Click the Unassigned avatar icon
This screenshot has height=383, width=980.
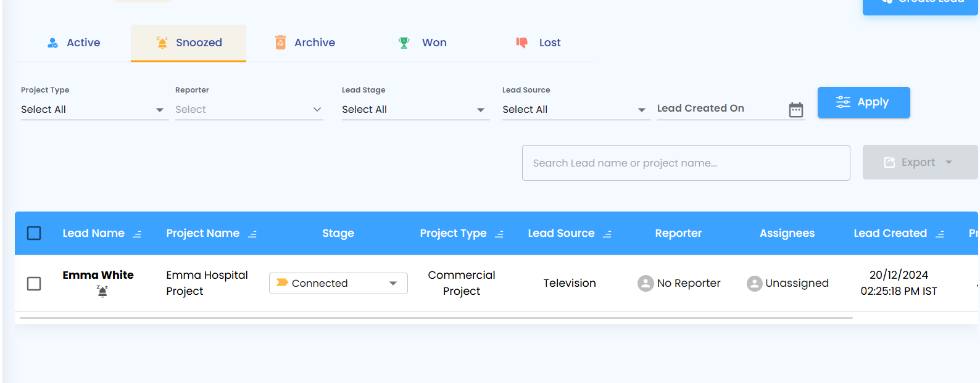click(754, 283)
